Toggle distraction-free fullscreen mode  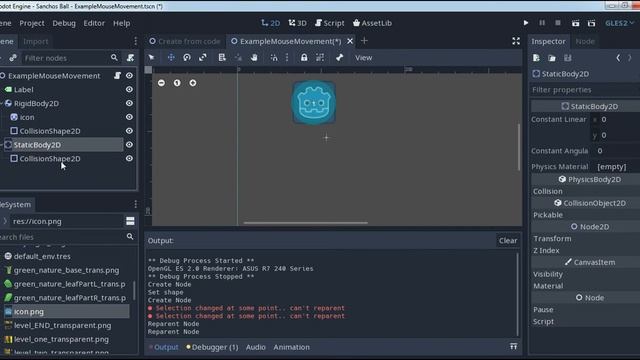pos(516,41)
